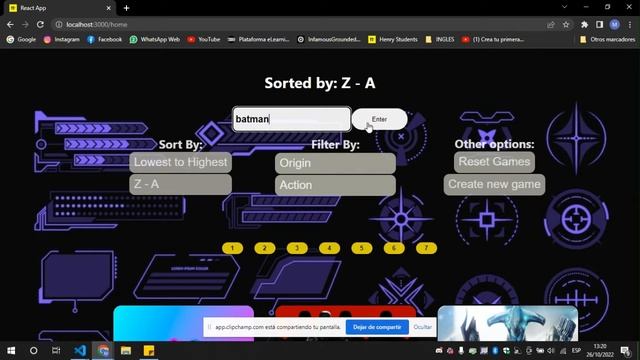Open the taskbar clock and date
This screenshot has height=360, width=640.
[600, 351]
